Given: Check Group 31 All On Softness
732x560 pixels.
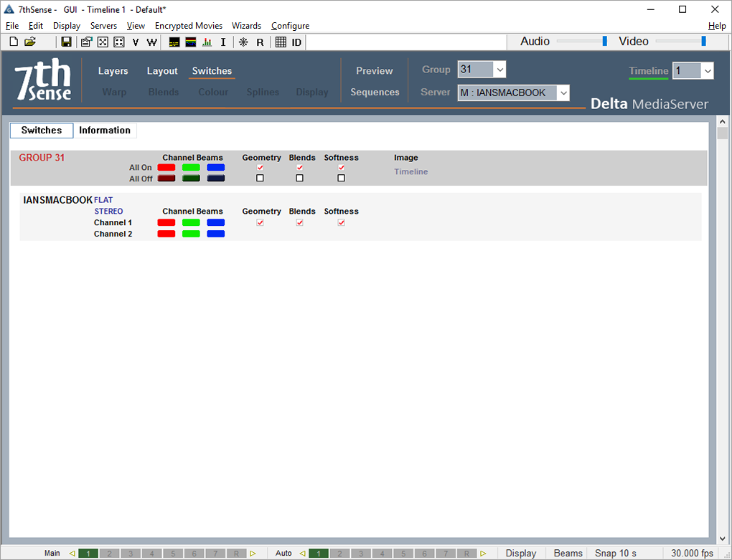Looking at the screenshot, I should 342,167.
